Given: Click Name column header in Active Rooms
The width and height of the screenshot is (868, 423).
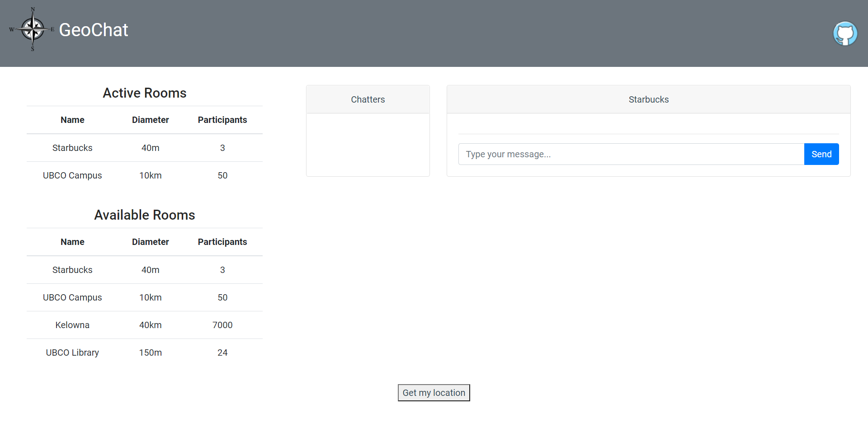Looking at the screenshot, I should pos(72,120).
